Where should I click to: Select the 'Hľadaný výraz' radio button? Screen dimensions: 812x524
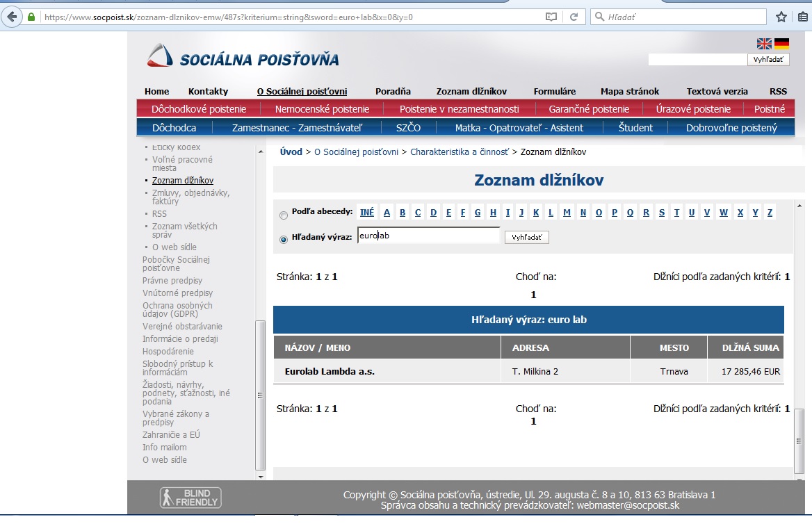point(283,240)
